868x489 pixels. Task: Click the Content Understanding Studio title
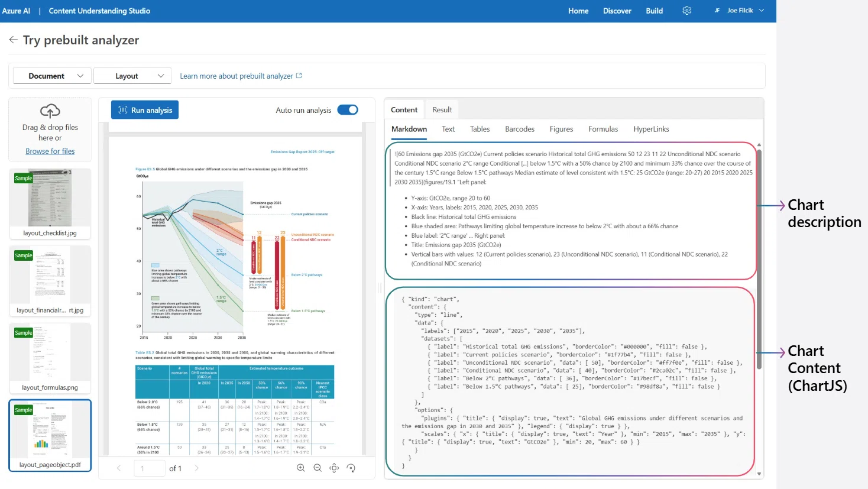99,11
